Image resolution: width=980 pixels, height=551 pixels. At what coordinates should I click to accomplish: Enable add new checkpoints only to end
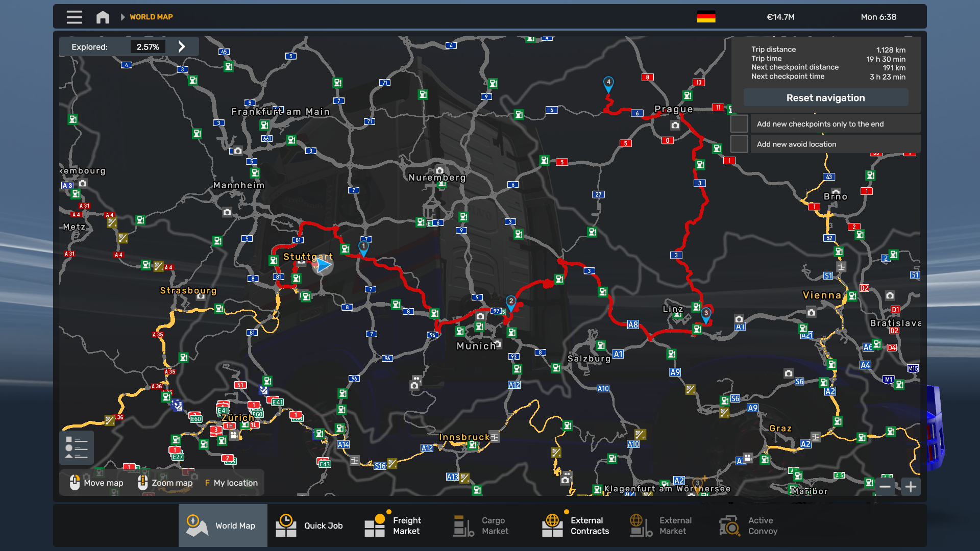(x=739, y=124)
